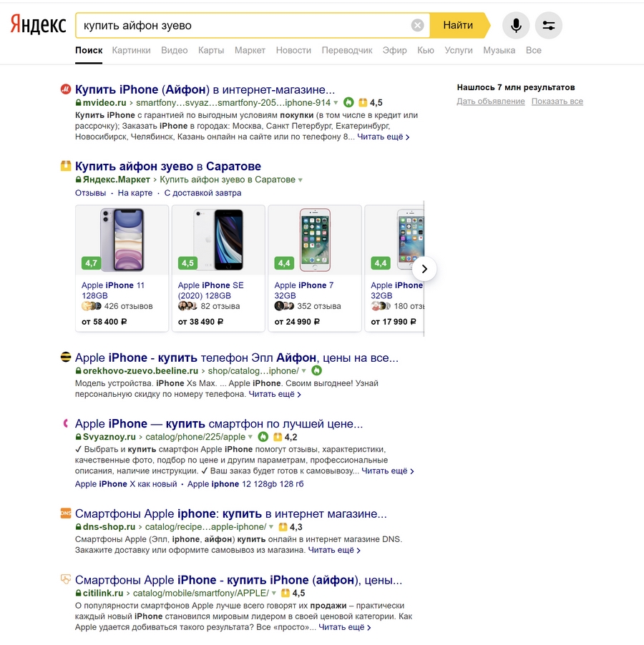Open the С доставкой завтра sublink
This screenshot has width=644, height=645.
click(203, 193)
